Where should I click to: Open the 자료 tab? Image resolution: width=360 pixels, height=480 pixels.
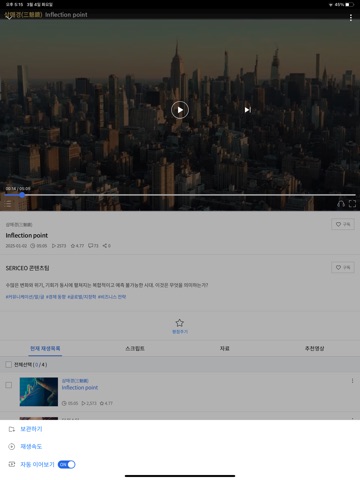[225, 348]
